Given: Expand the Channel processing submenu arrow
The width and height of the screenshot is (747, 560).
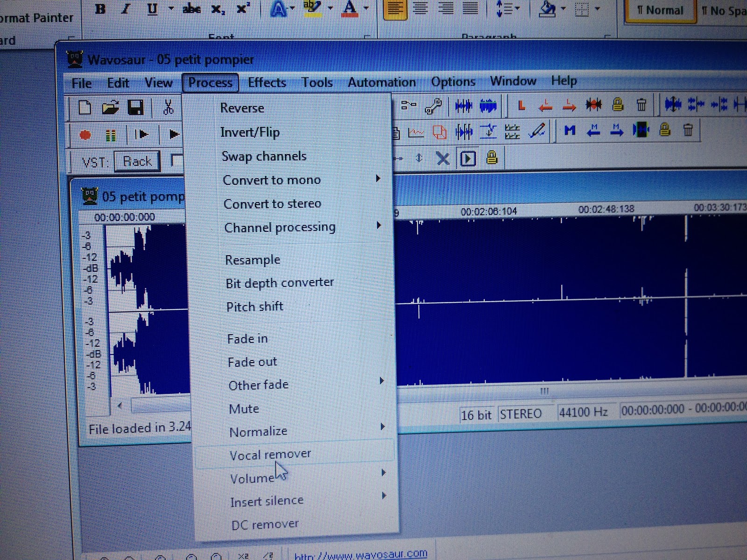Looking at the screenshot, I should 379,225.
